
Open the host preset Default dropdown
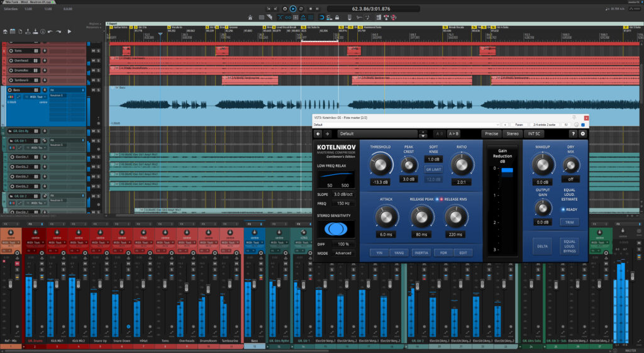[406, 125]
